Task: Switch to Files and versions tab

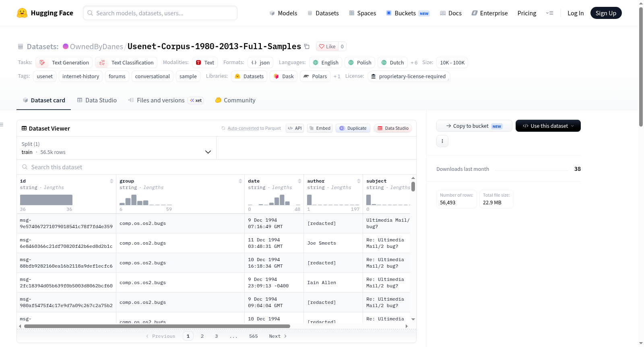Action: tap(165, 100)
